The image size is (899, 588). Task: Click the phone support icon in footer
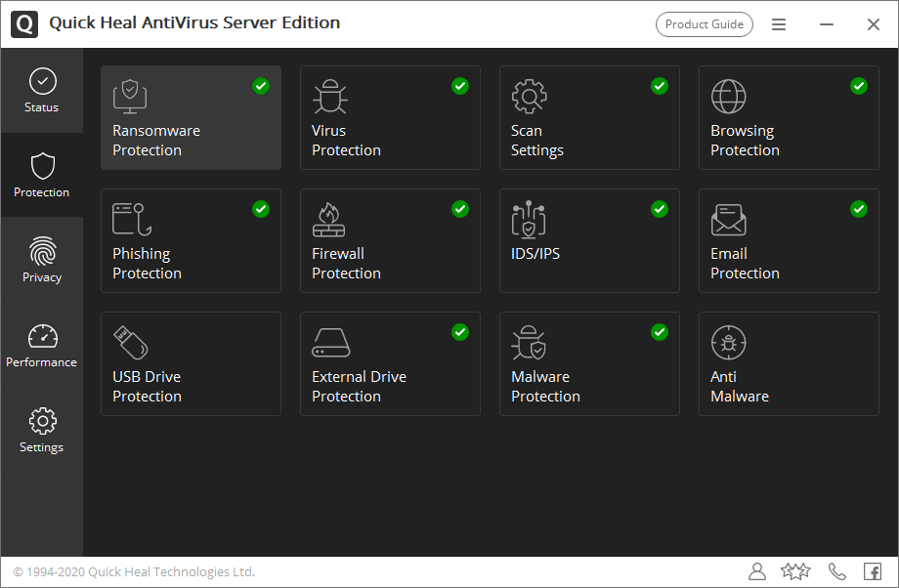[x=837, y=571]
